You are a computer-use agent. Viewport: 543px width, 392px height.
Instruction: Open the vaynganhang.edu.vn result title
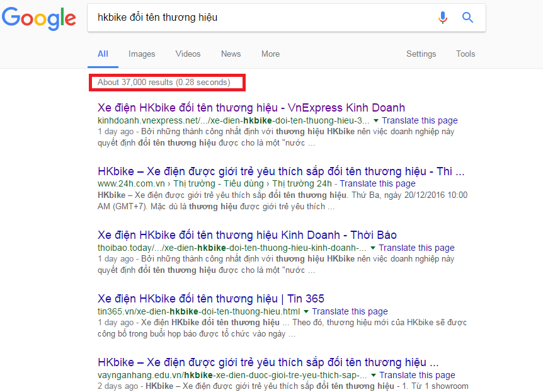[x=271, y=362]
